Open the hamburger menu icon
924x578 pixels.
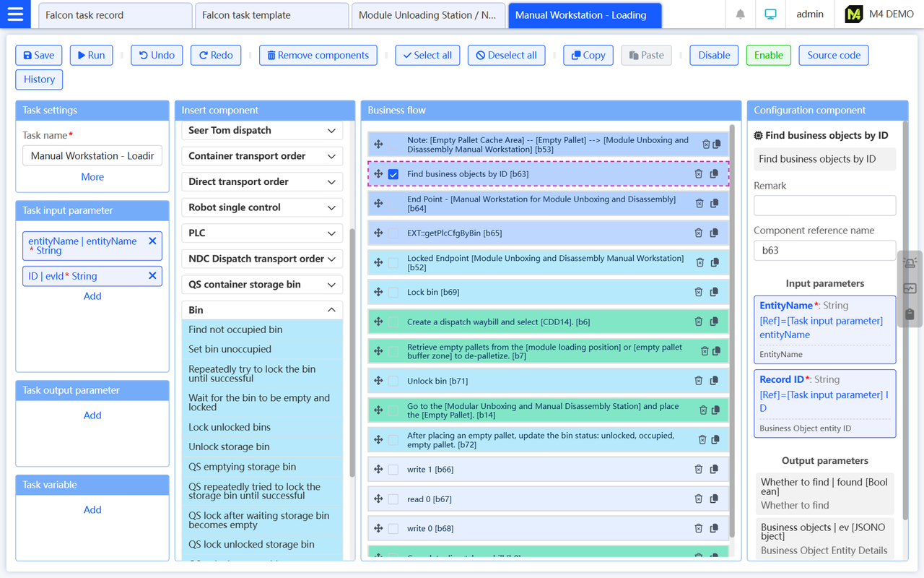15,14
